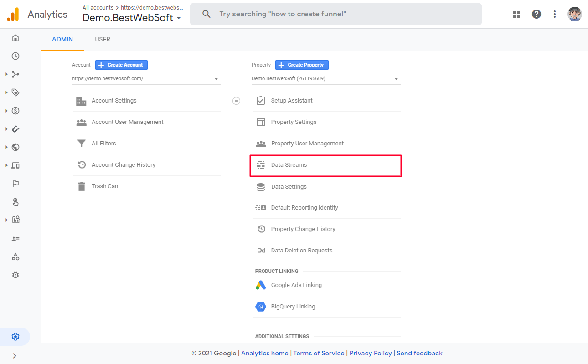Click the arrow circle between Account and Property columns
The width and height of the screenshot is (588, 364).
tap(236, 101)
